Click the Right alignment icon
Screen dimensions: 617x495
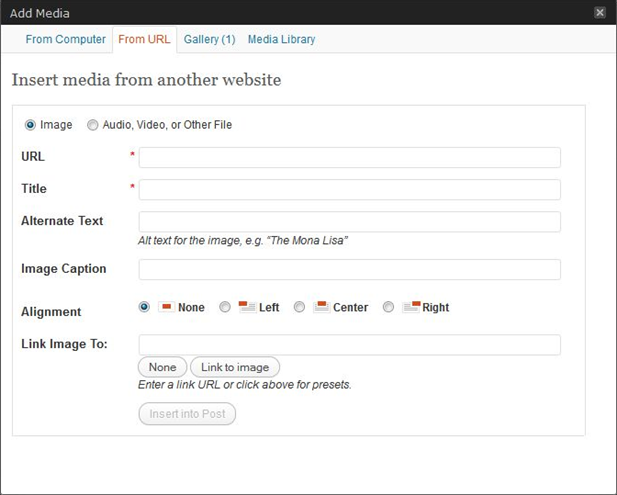(411, 307)
